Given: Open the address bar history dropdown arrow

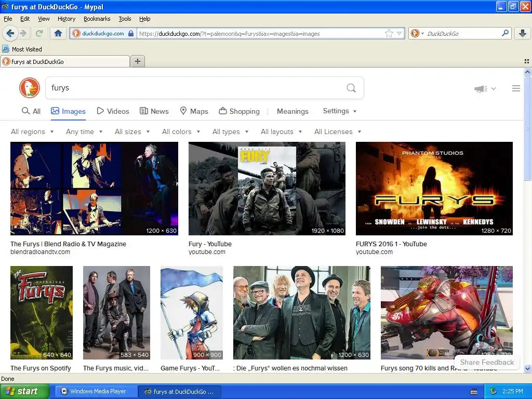Looking at the screenshot, I should pos(400,33).
